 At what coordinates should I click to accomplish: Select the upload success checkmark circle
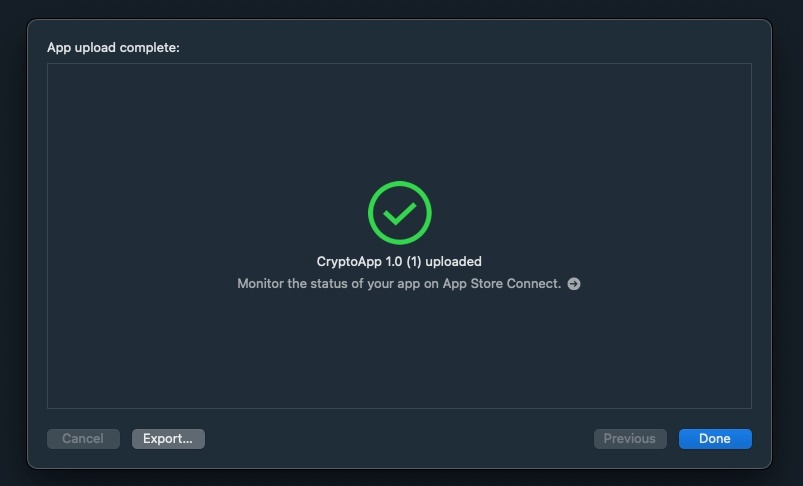pyautogui.click(x=399, y=212)
